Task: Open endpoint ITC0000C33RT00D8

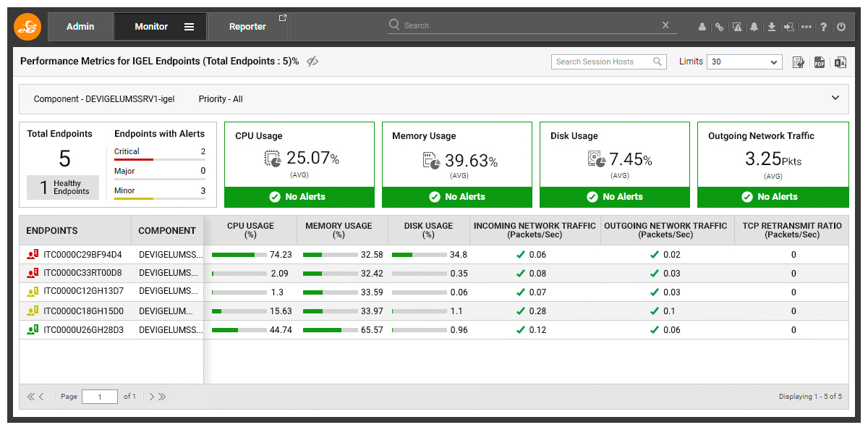Action: point(82,274)
